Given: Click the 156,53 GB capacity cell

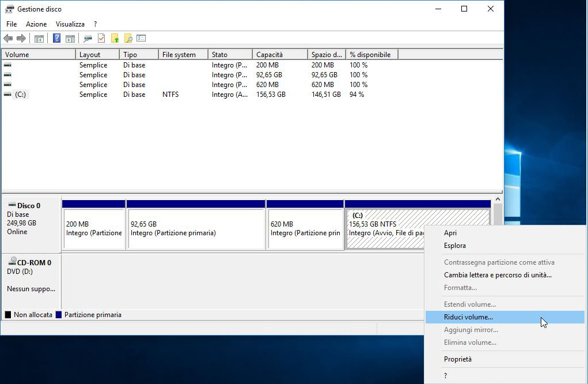Looking at the screenshot, I should coord(271,95).
